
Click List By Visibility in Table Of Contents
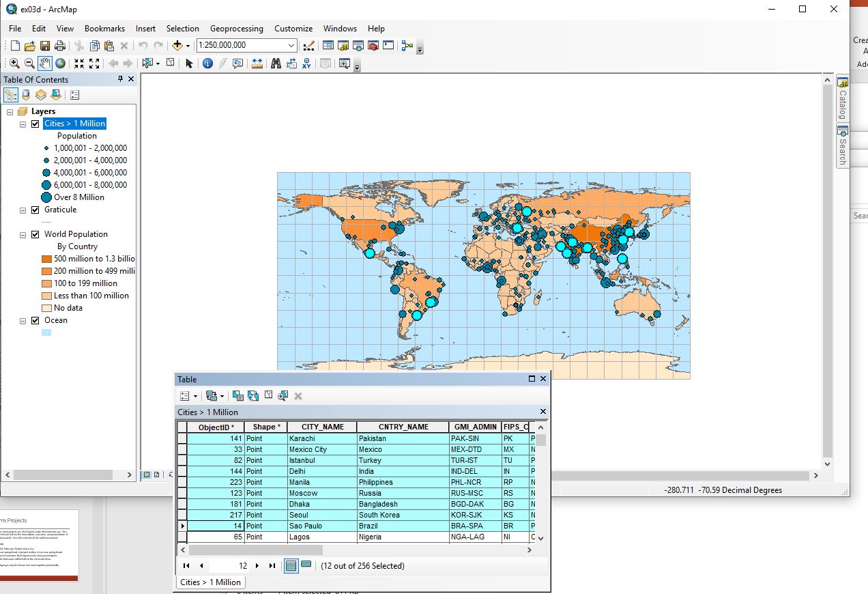coord(41,95)
